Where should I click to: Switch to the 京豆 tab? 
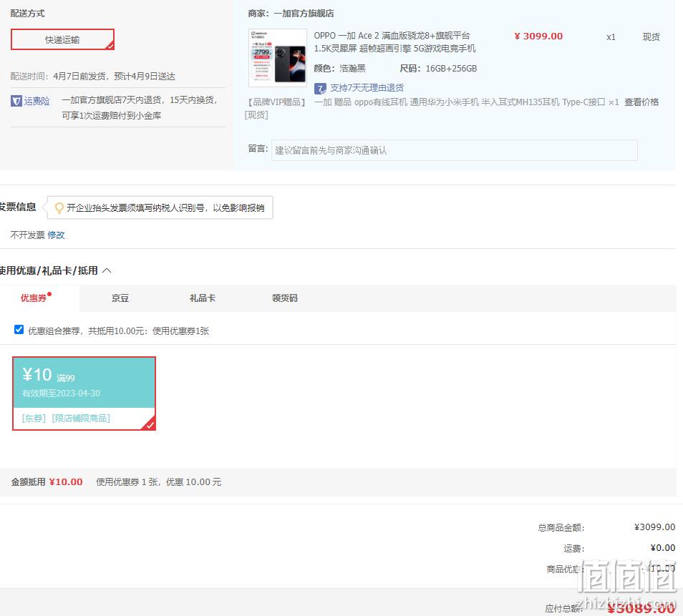click(120, 298)
